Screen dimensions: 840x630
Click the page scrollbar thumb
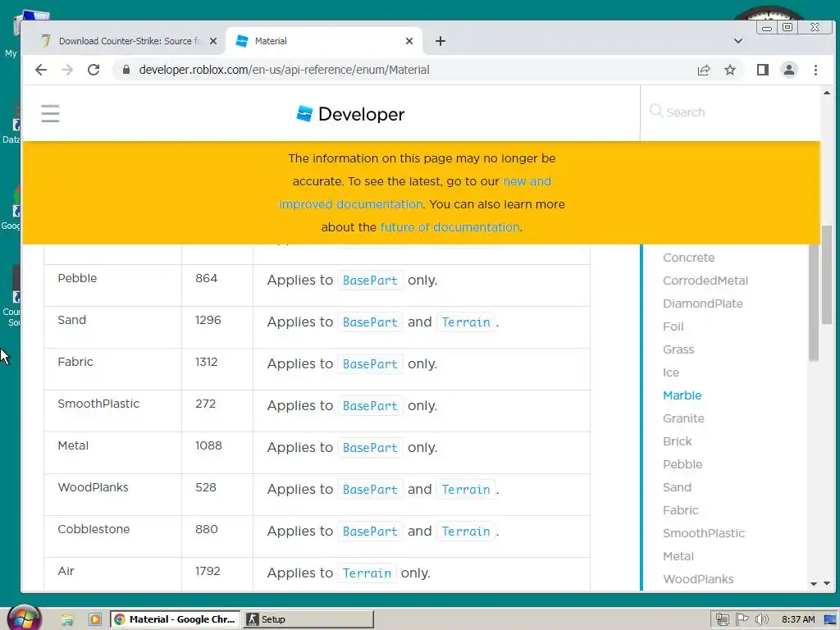[x=827, y=276]
